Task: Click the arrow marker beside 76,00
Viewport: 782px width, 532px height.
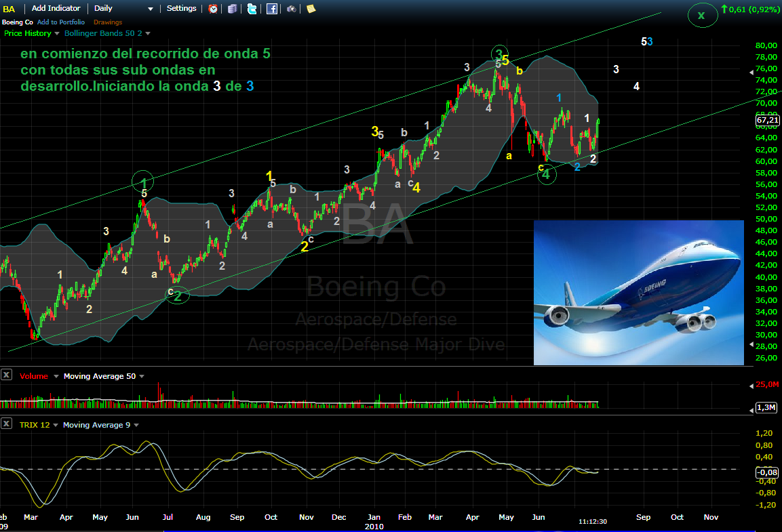Action: pyautogui.click(x=751, y=73)
